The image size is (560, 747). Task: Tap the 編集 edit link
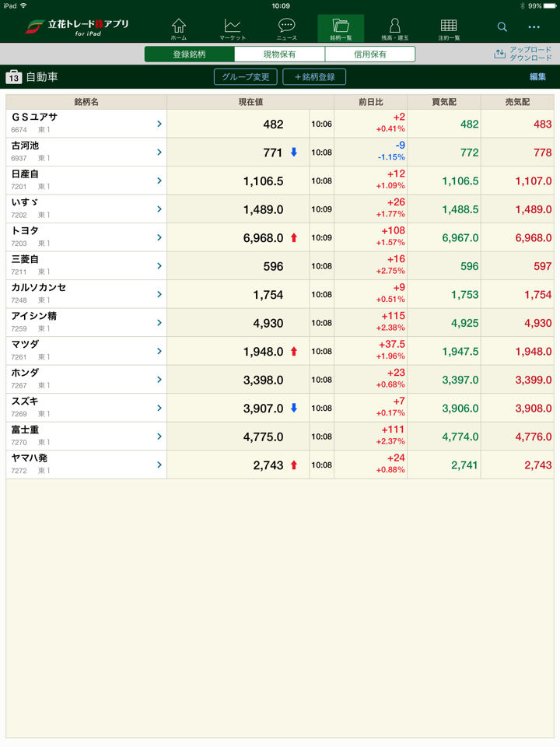click(x=537, y=77)
